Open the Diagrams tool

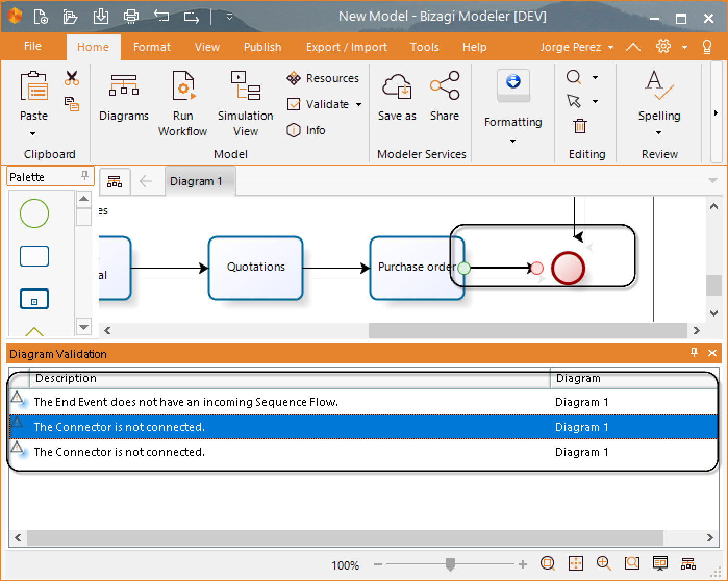pyautogui.click(x=124, y=97)
